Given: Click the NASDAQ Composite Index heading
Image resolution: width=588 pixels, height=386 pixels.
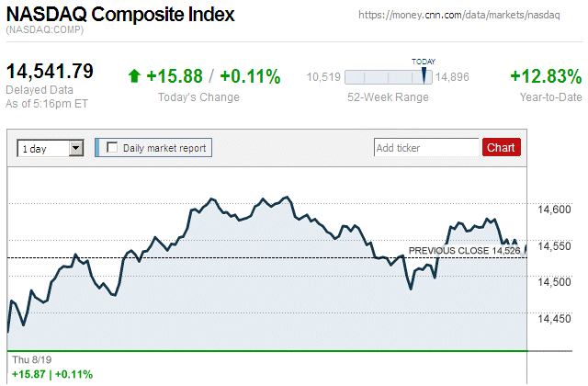Looking at the screenshot, I should click(120, 16).
